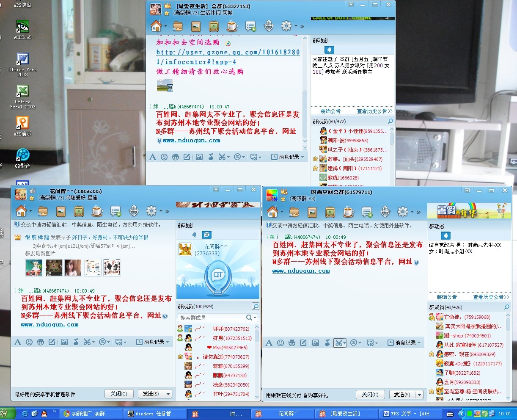Click group post note icon in 花间醉 window
This screenshot has width=517, height=420.
[115, 211]
